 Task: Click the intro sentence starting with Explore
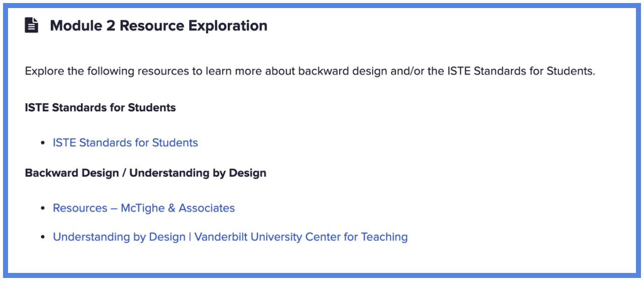coord(310,71)
